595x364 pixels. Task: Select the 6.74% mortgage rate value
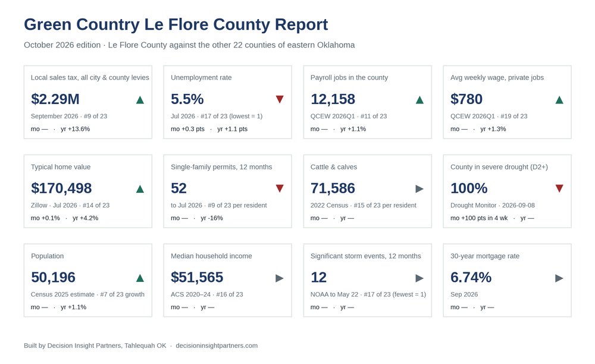point(471,278)
